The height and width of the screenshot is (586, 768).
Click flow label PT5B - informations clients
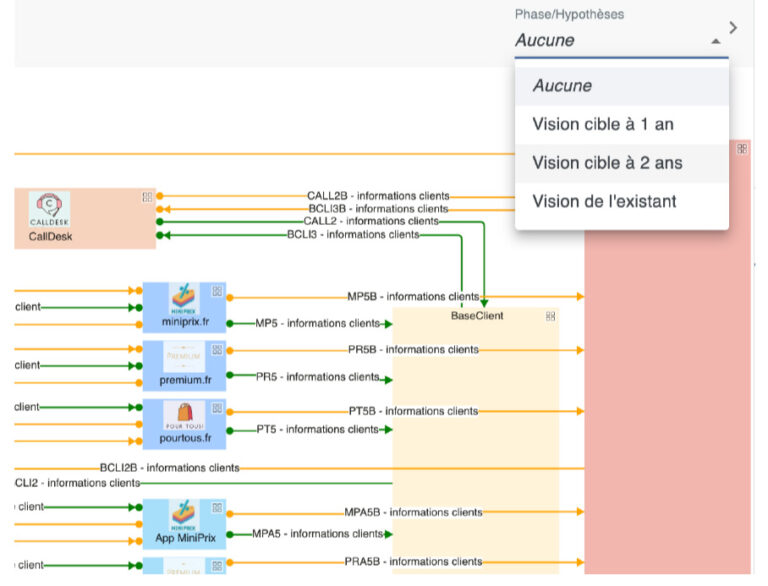click(413, 411)
